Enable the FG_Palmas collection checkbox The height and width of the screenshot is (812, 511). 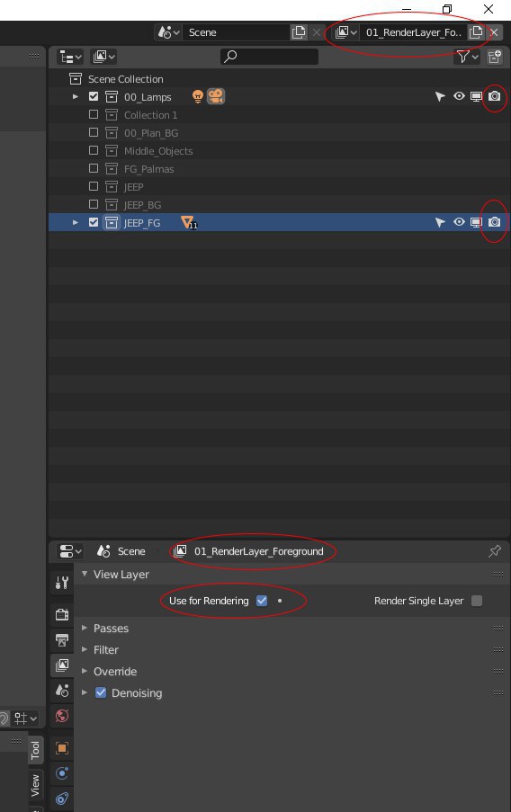[94, 168]
